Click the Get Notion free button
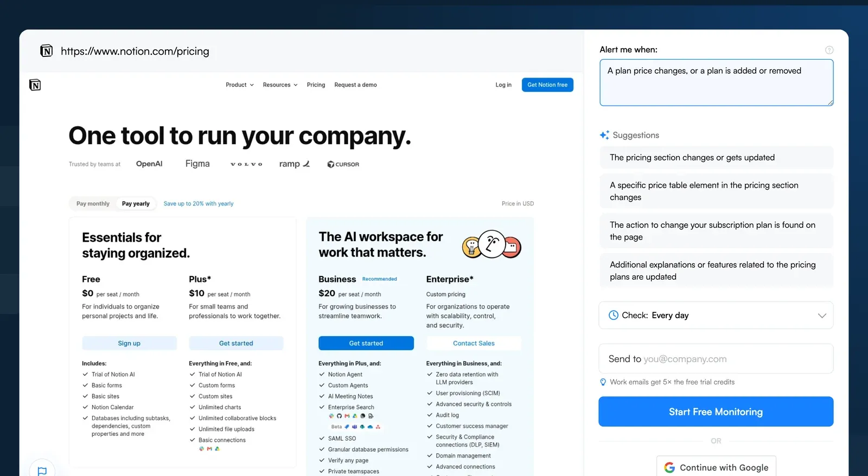 coord(547,85)
